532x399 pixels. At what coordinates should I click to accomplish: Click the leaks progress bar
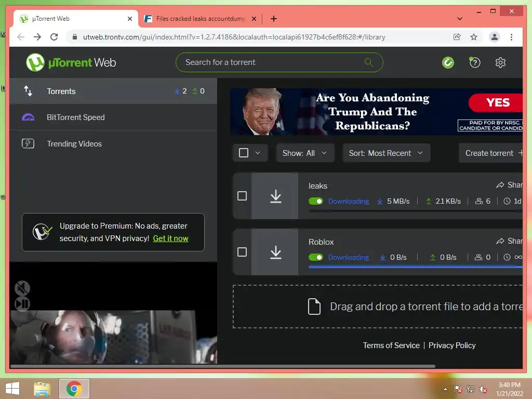[415, 211]
